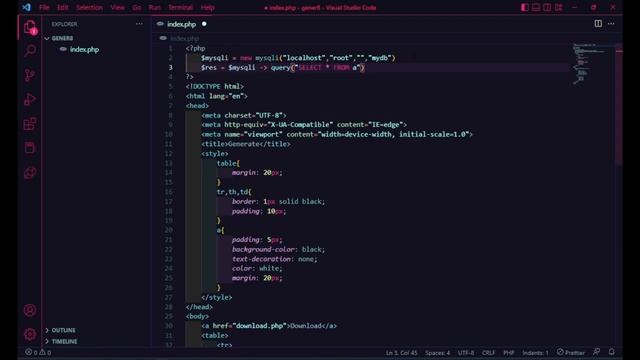Screen dimensions: 640x360
Task: Click line number 3 in gutter
Action: [x=171, y=67]
